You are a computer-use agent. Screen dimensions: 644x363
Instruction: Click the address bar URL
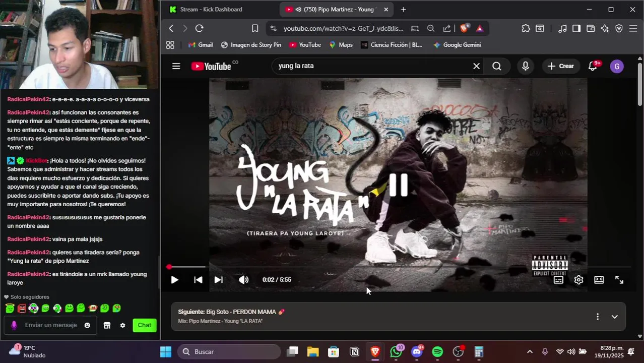click(x=343, y=29)
